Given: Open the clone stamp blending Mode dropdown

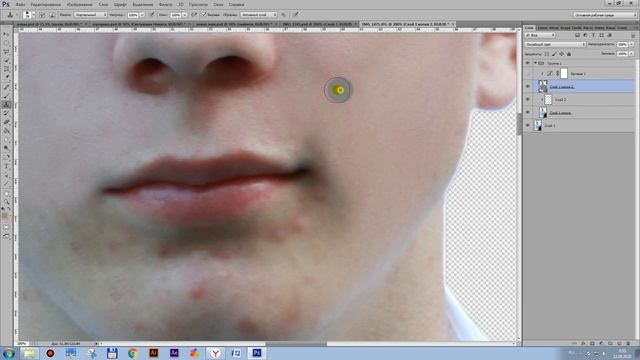Looking at the screenshot, I should [x=90, y=15].
